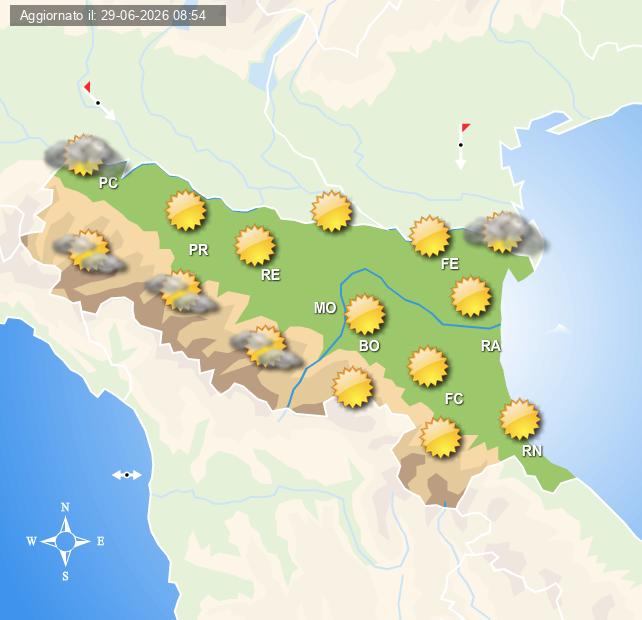Screen dimensions: 642x620
Task: Click the sun icon above PR
Action: pos(186,210)
